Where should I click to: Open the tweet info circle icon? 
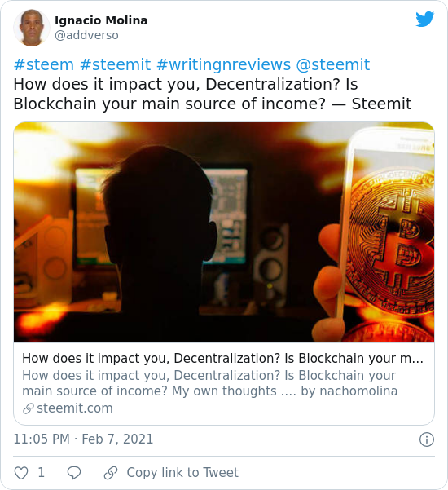[427, 439]
